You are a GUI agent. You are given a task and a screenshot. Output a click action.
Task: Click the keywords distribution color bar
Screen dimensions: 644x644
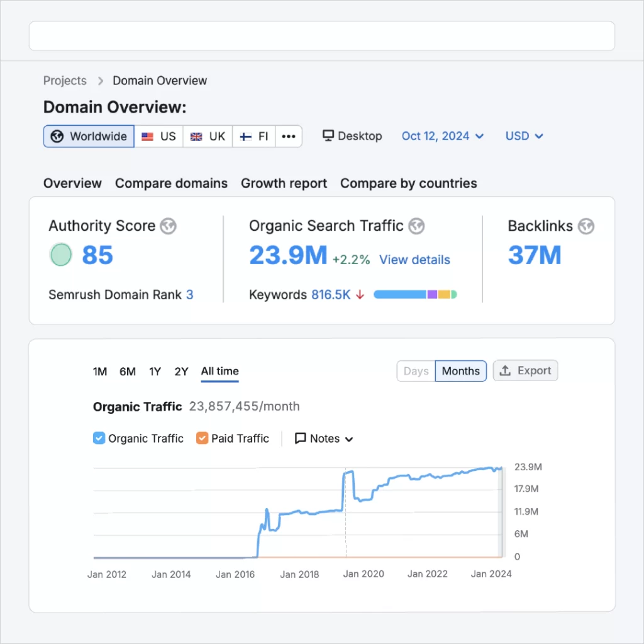coord(415,294)
